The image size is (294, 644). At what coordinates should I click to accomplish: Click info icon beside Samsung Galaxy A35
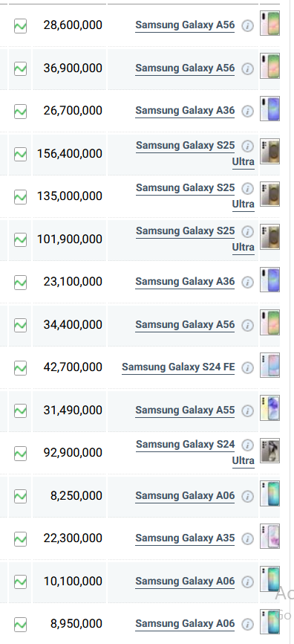tap(247, 539)
